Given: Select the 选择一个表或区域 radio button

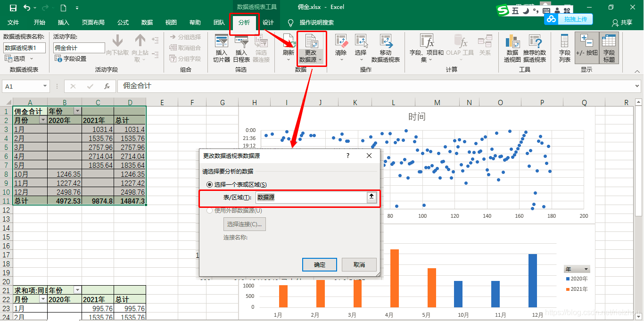Looking at the screenshot, I should (x=208, y=185).
